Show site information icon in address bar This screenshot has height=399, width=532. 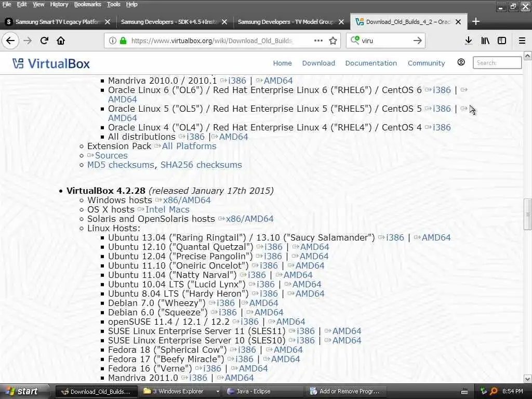[113, 41]
